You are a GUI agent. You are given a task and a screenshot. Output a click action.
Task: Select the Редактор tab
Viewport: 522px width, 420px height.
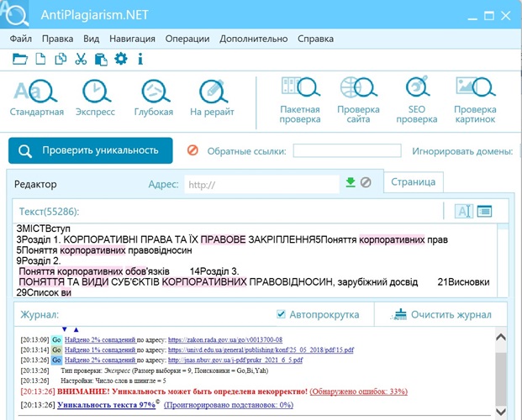tap(35, 184)
